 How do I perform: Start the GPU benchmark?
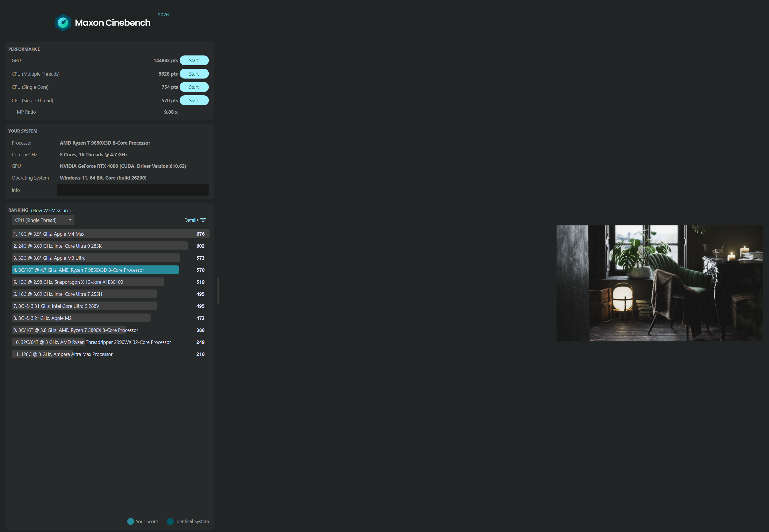tap(194, 60)
